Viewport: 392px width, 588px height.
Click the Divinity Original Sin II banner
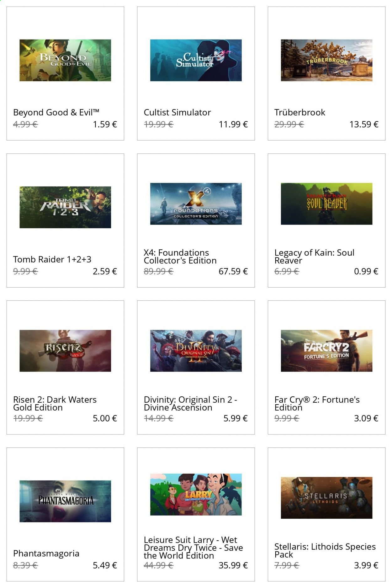click(x=196, y=351)
